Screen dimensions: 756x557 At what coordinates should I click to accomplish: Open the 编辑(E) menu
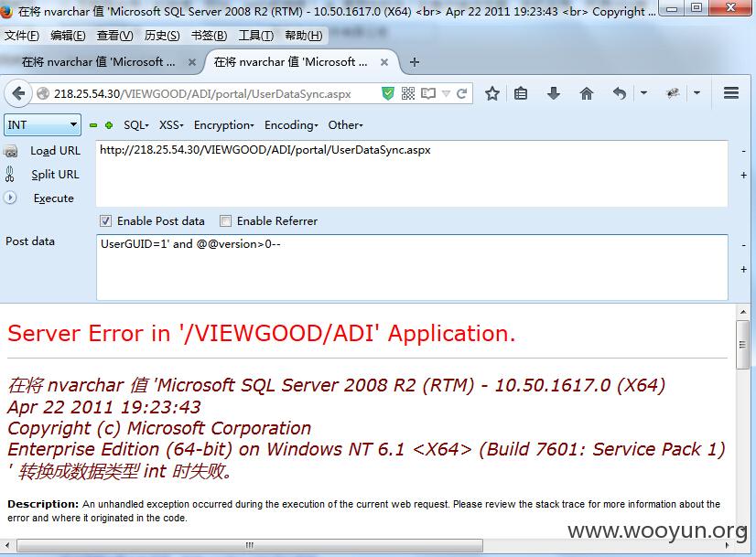pyautogui.click(x=68, y=36)
